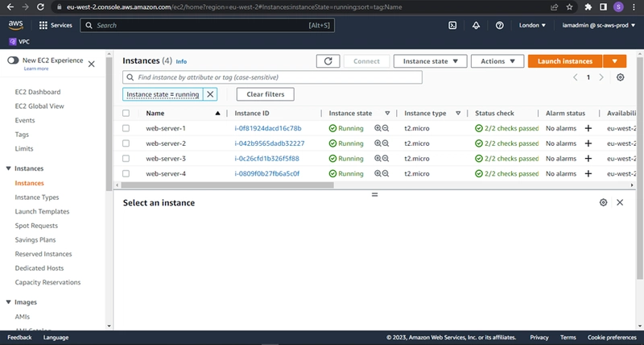The height and width of the screenshot is (345, 644).
Task: Toggle New EC2 Experience switch
Action: pos(13,60)
